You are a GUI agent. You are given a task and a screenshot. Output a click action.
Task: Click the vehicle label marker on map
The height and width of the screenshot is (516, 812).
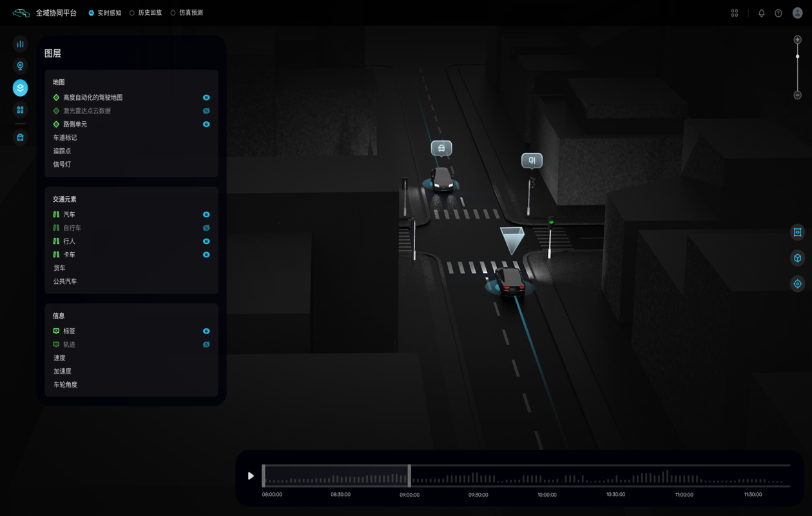coord(441,148)
